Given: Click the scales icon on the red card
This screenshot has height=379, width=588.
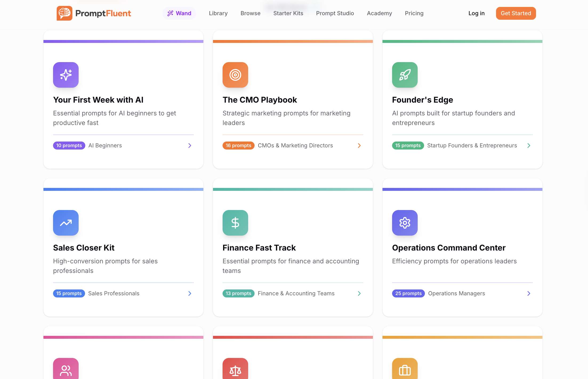Looking at the screenshot, I should tap(235, 370).
